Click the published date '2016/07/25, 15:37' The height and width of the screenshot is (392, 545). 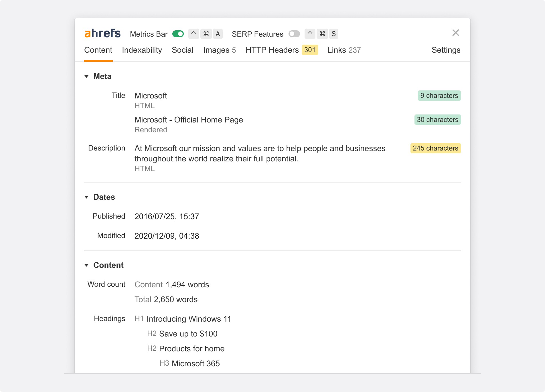tap(167, 217)
